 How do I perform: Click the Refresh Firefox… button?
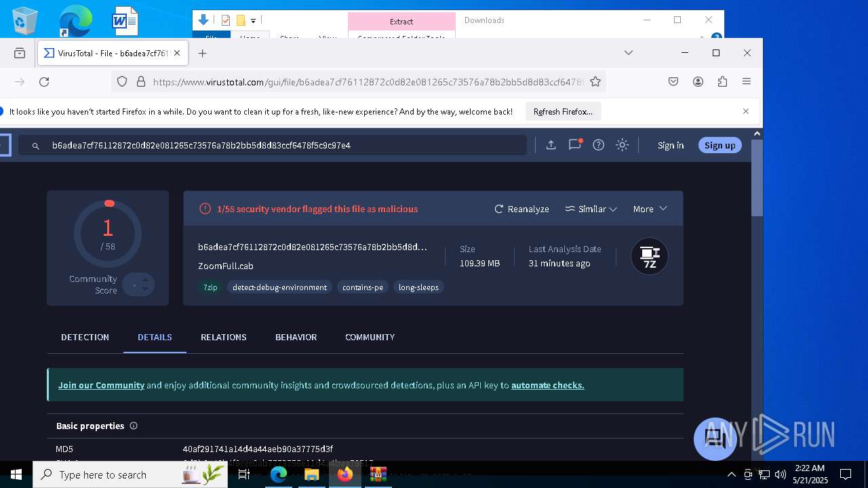tap(563, 112)
